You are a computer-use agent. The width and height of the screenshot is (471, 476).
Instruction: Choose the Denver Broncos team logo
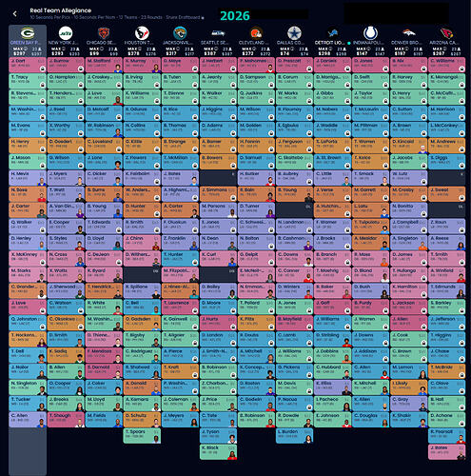point(408,33)
